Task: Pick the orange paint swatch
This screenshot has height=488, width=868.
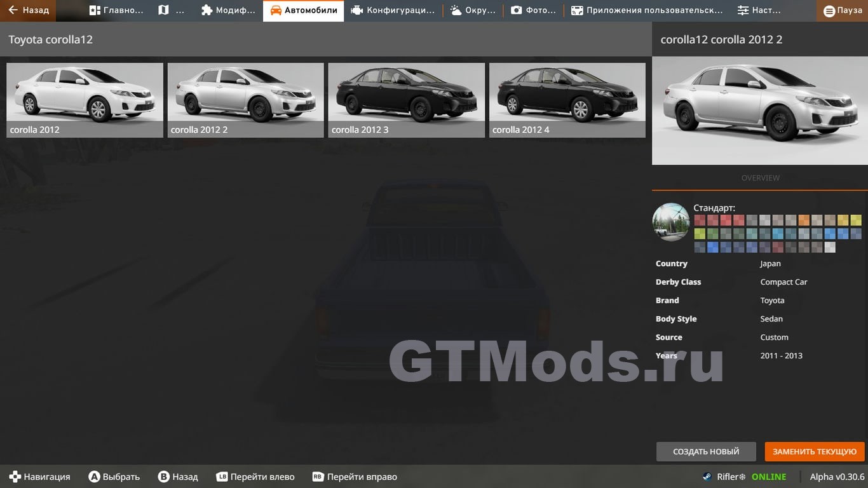Action: pyautogui.click(x=804, y=220)
